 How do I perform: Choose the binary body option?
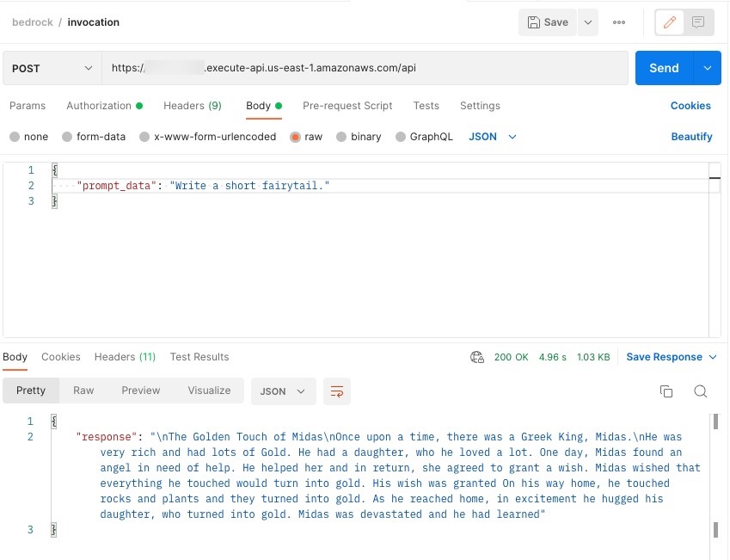pos(359,137)
